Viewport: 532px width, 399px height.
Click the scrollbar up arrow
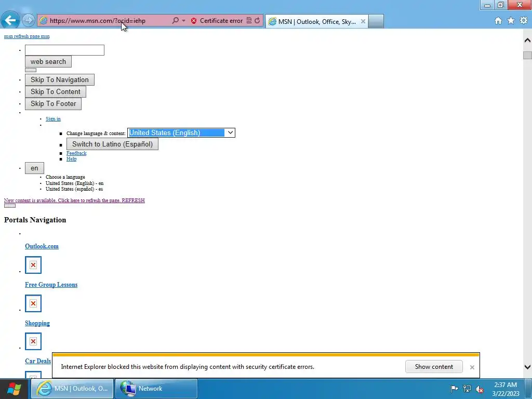pyautogui.click(x=527, y=41)
